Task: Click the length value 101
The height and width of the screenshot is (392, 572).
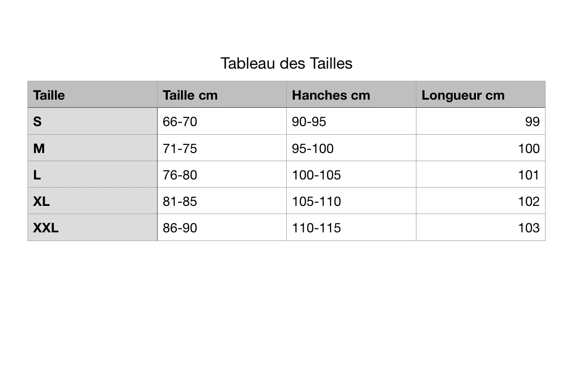Action: 528,175
